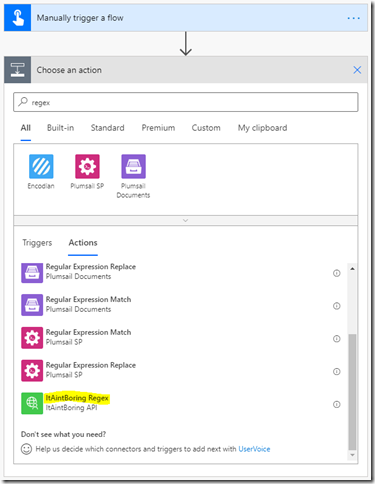Click the ItAintBoring API globe icon

click(32, 403)
